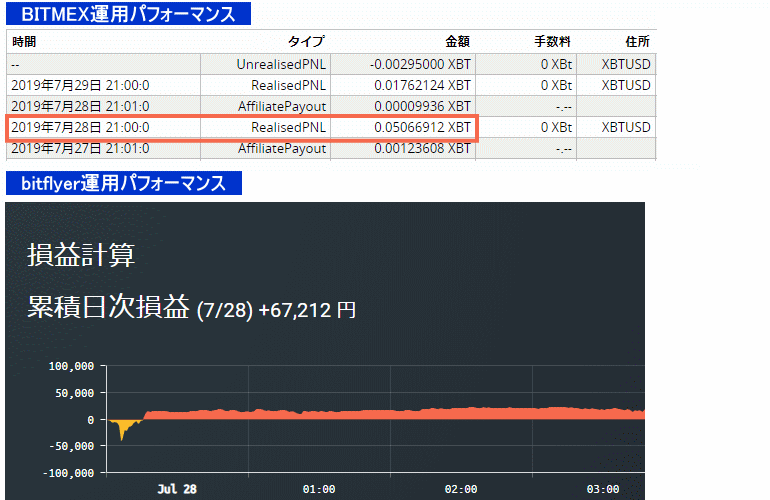Click the highlighted 0.05066912 XBT amount
The image size is (770, 500).
(422, 127)
